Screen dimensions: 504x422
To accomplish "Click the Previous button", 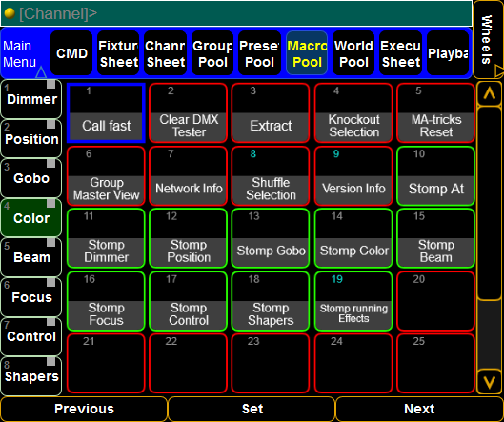I will (x=84, y=409).
